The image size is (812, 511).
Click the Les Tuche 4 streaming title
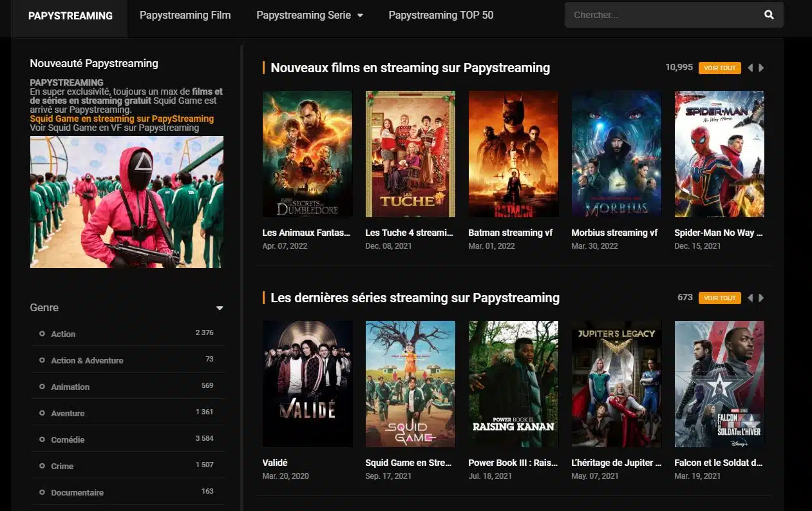tap(410, 233)
